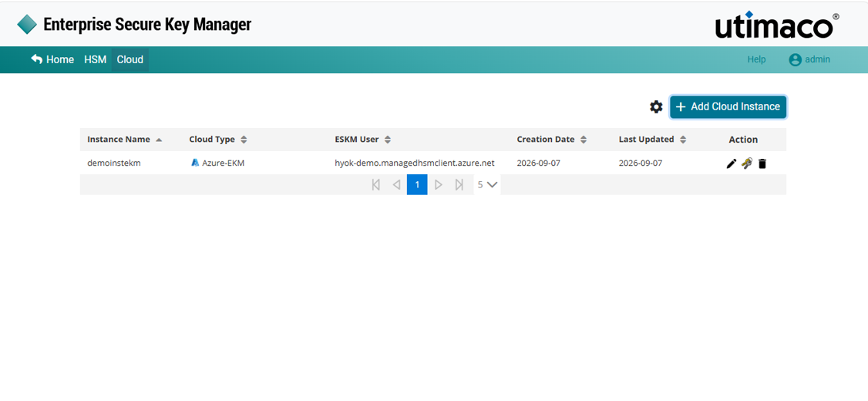Click the Azure icon beside Azure-EKM
868x401 pixels.
click(x=195, y=163)
